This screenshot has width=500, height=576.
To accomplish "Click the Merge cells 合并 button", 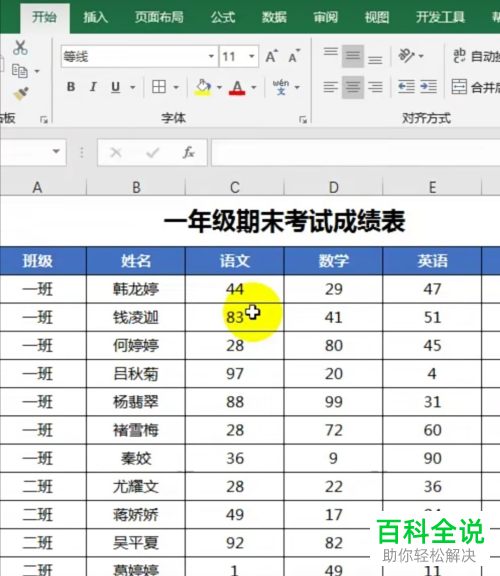I will tap(475, 87).
